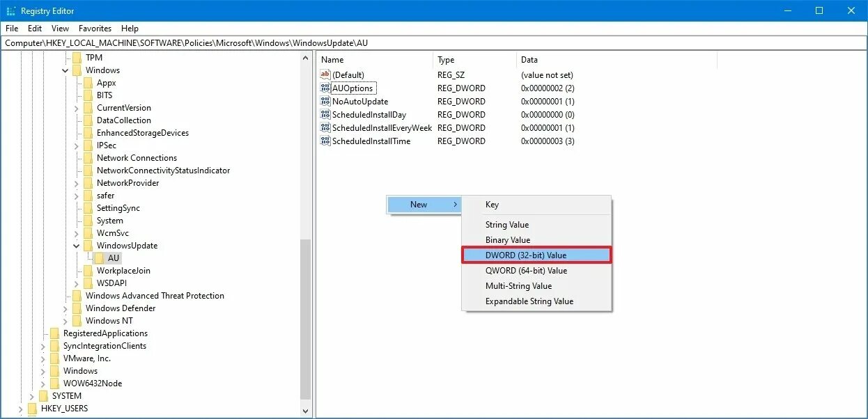Click the tree pane scroll down arrow
The width and height of the screenshot is (868, 419).
[x=307, y=411]
